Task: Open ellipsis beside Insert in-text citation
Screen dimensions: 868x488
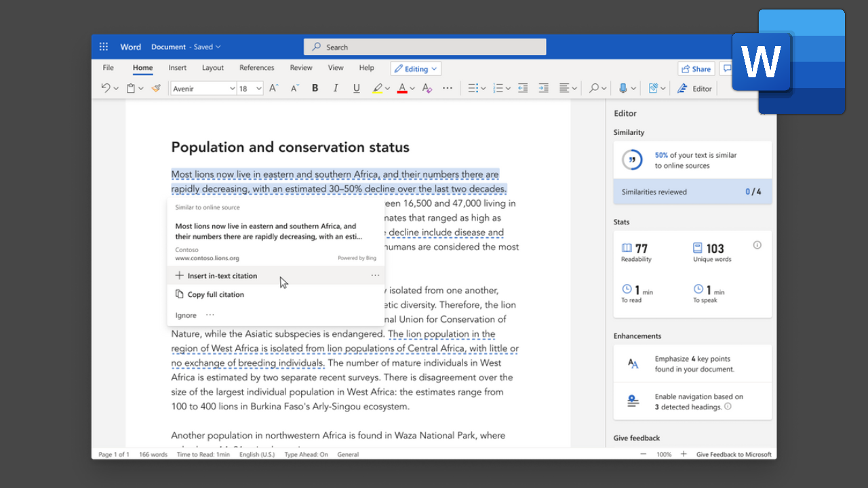Action: [375, 276]
